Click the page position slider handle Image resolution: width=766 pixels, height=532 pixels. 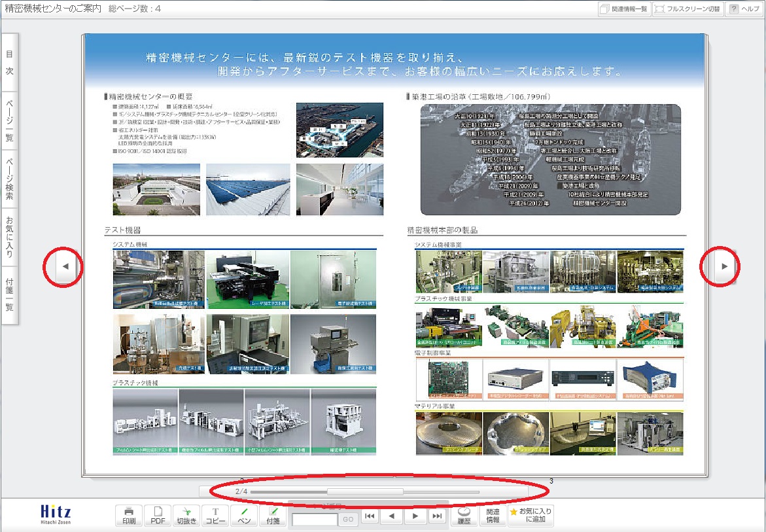pos(365,491)
